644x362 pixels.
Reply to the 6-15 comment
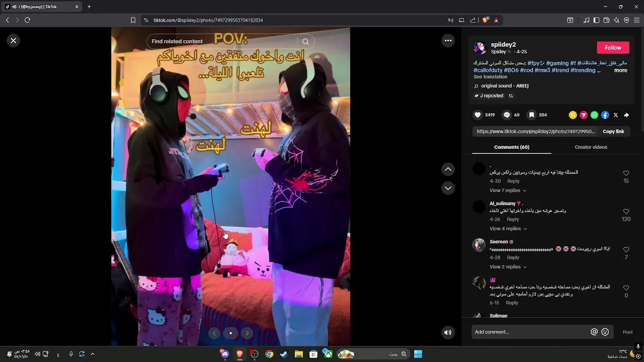point(512,303)
